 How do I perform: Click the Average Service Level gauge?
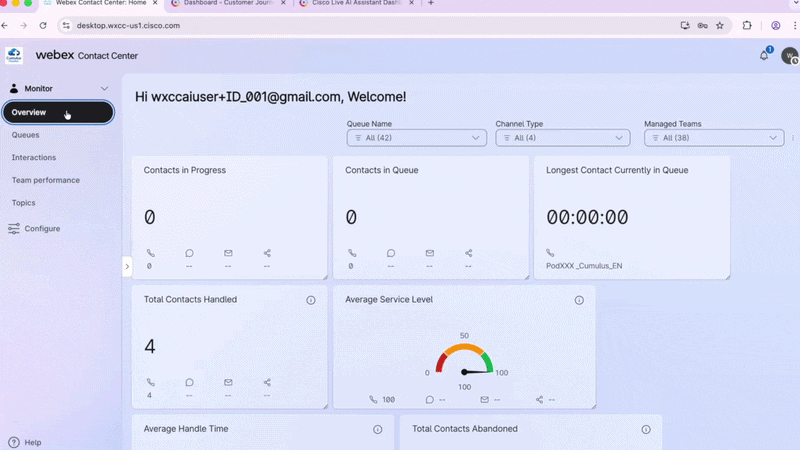[464, 359]
